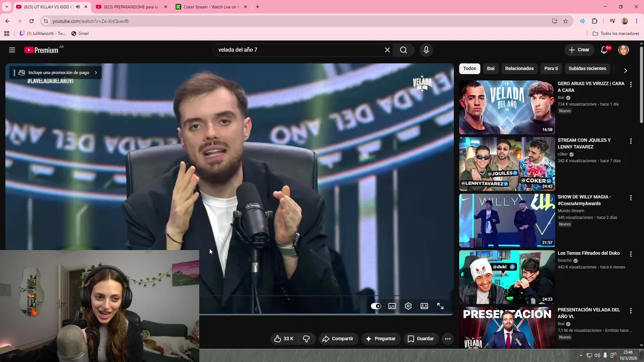
Task: Select the Todos filter chip
Action: [x=469, y=68]
